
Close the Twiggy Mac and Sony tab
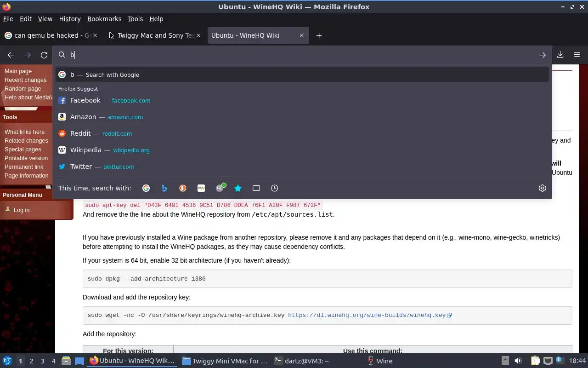click(x=198, y=35)
